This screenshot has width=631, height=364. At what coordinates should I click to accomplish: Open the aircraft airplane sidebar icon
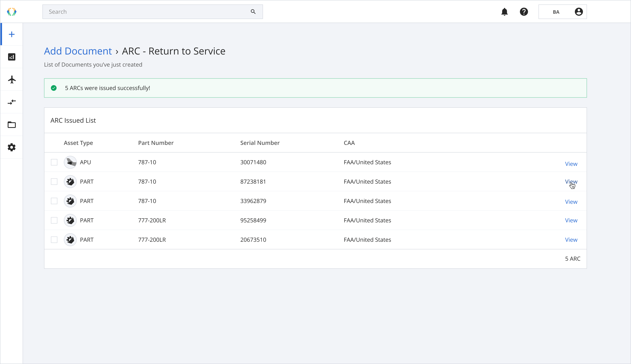point(12,79)
